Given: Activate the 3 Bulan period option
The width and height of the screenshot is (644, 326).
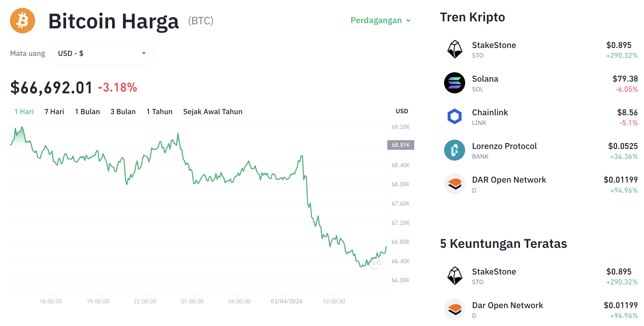Looking at the screenshot, I should point(123,111).
